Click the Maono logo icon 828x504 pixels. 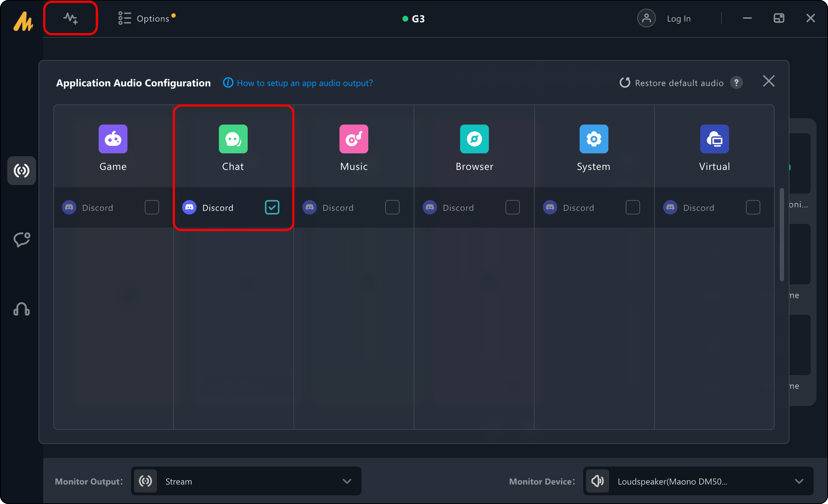click(23, 21)
